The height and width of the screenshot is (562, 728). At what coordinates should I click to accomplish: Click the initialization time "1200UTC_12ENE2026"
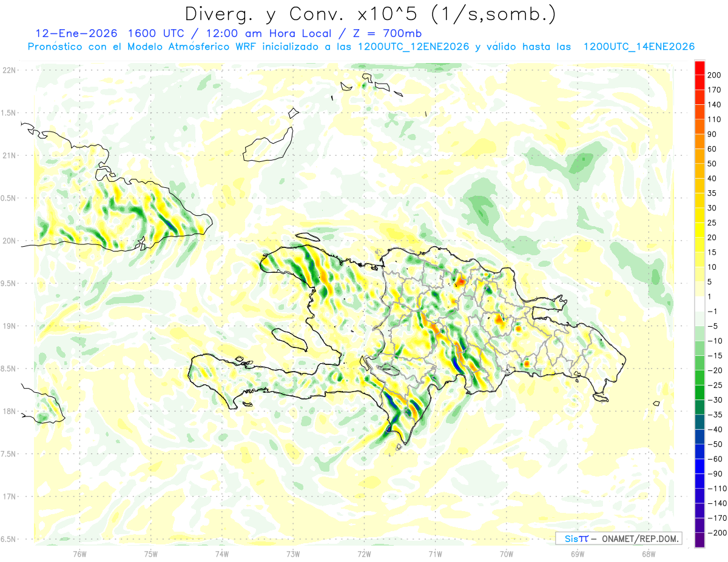[414, 47]
